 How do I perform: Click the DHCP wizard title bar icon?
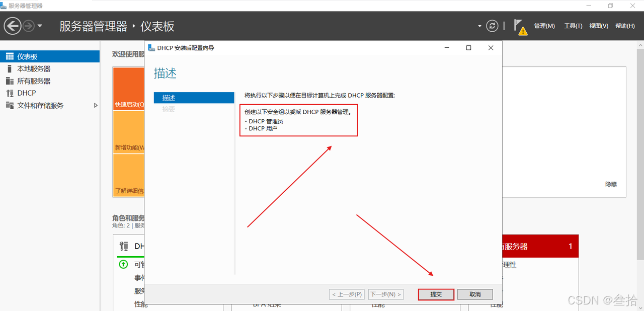point(151,48)
